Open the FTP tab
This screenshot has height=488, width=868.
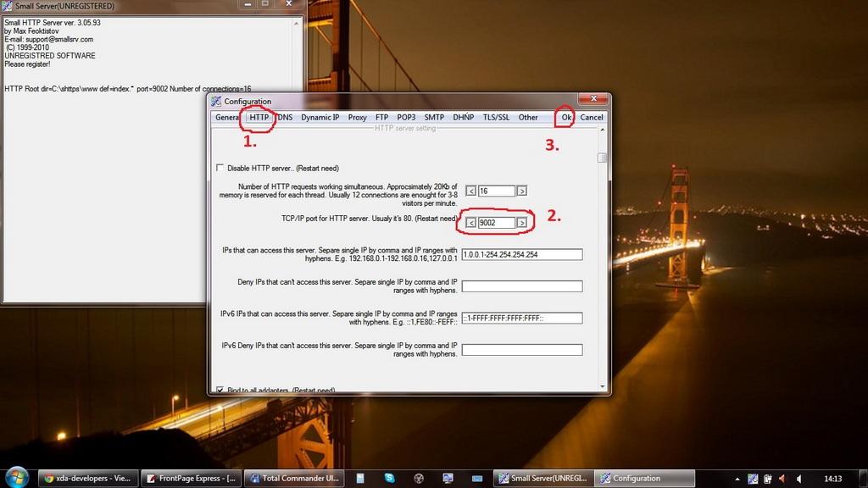coord(381,117)
